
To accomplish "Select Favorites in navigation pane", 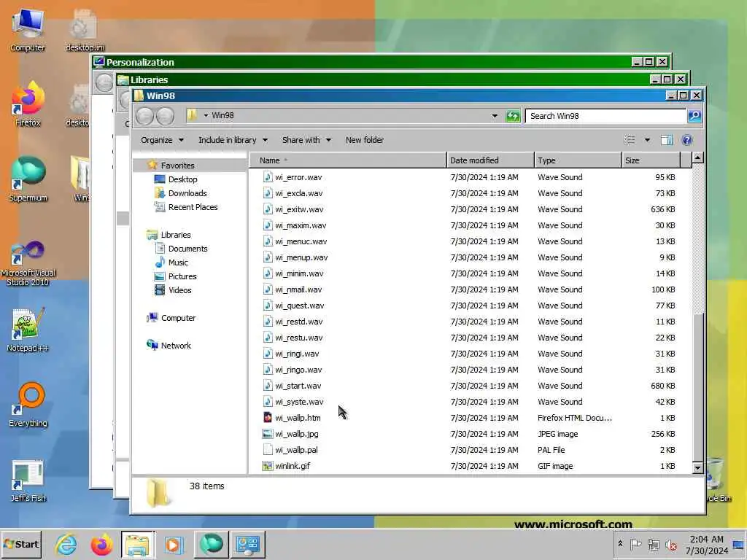I will click(177, 166).
